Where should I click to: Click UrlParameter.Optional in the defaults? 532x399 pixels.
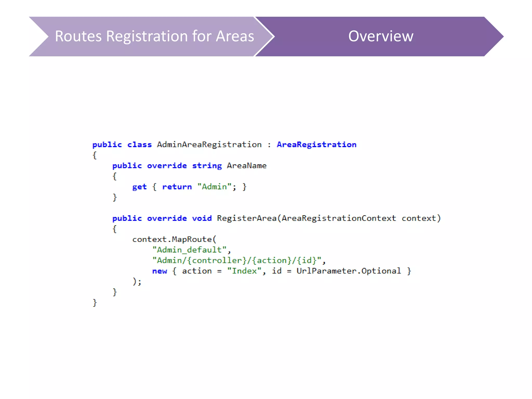[x=349, y=271]
